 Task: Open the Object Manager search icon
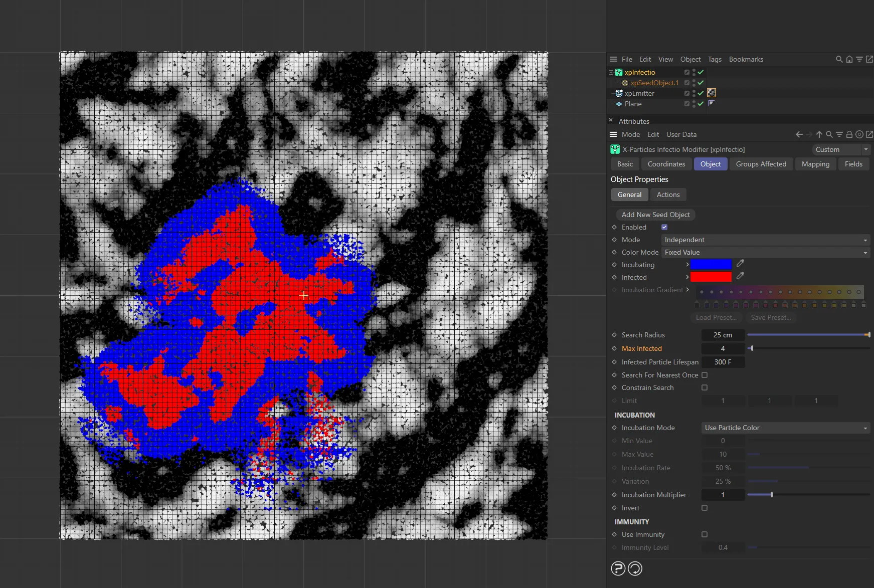tap(839, 59)
